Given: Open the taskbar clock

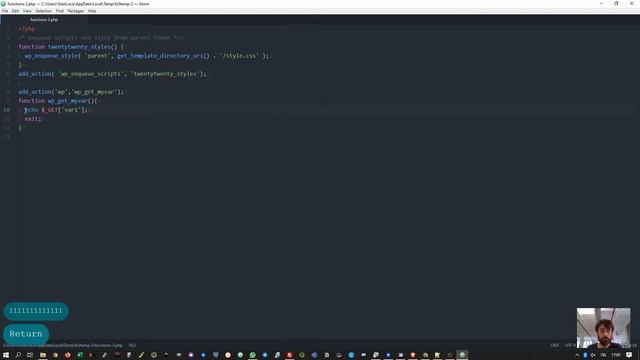Looking at the screenshot, I should [616, 355].
